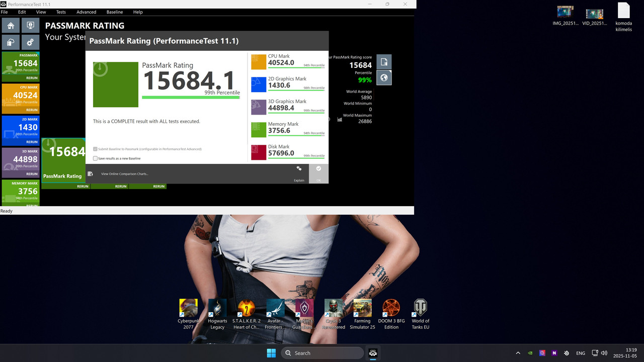Open the results report document icon
Screen dimensions: 644x362
tap(384, 62)
